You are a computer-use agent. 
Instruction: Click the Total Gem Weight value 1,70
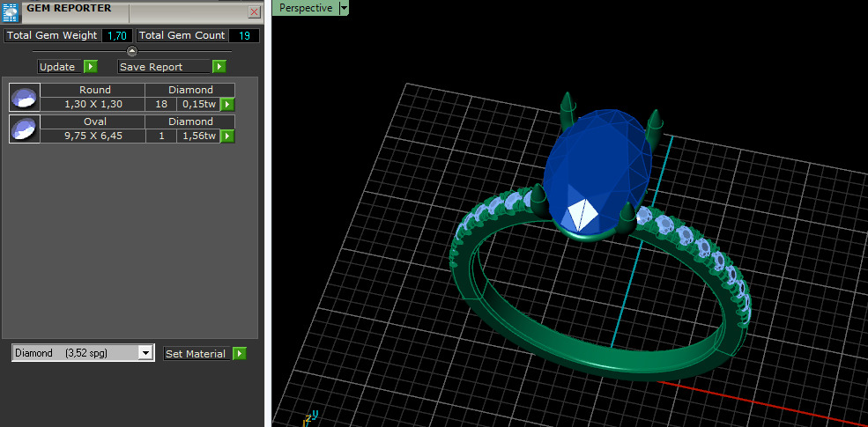117,35
